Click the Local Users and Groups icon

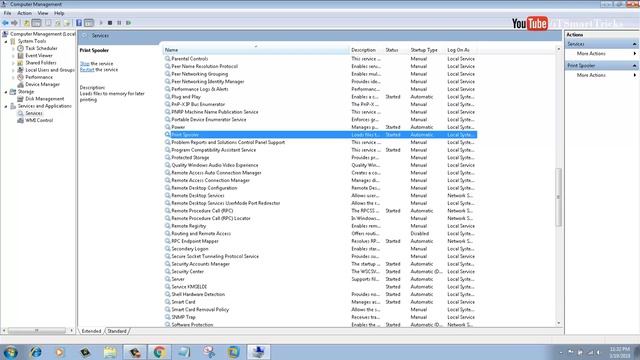click(x=20, y=70)
